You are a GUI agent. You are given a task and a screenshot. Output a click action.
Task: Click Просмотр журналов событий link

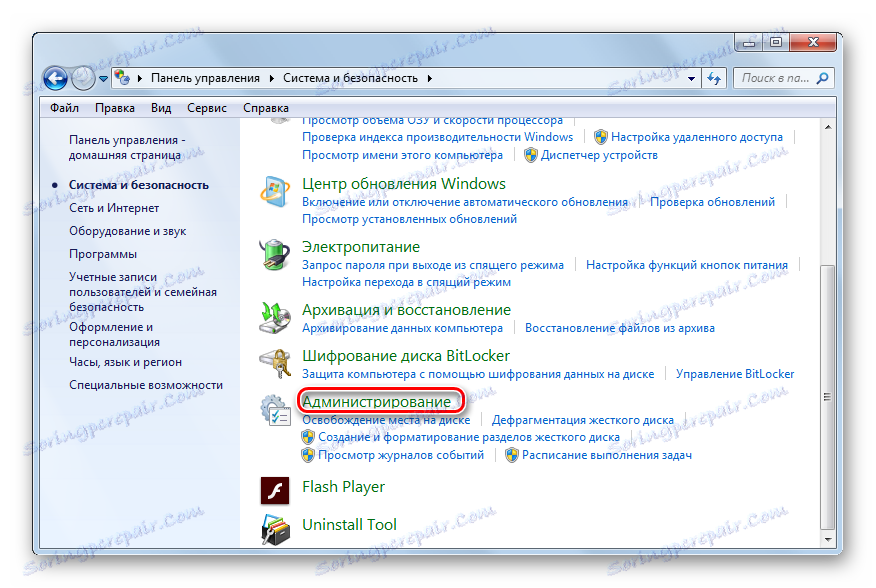(401, 455)
